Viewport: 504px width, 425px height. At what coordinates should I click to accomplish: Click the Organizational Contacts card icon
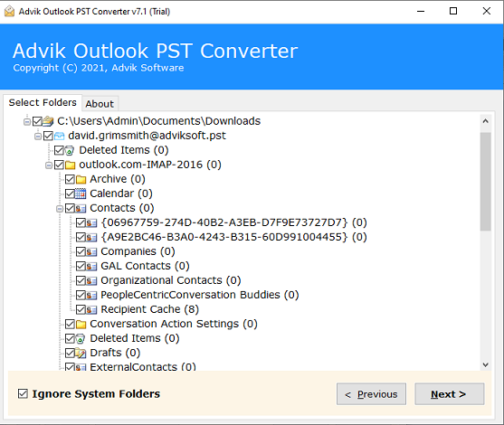(x=91, y=280)
